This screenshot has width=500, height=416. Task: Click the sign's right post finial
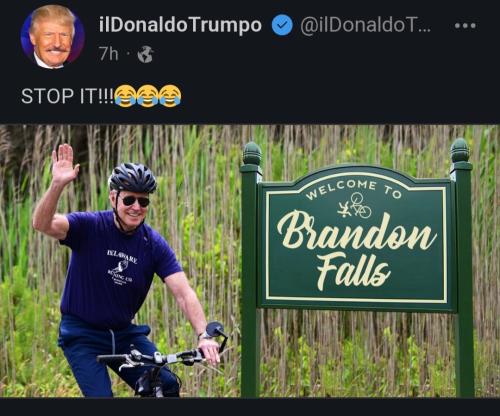pyautogui.click(x=460, y=150)
